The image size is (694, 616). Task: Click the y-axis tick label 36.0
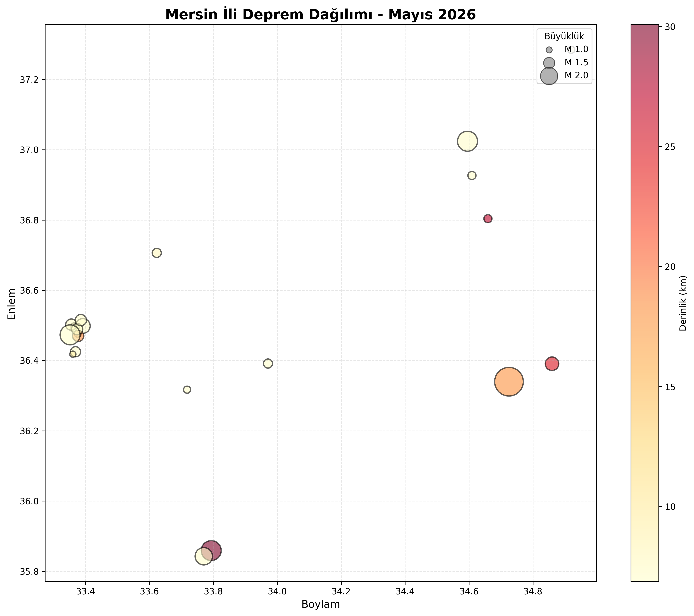point(29,501)
